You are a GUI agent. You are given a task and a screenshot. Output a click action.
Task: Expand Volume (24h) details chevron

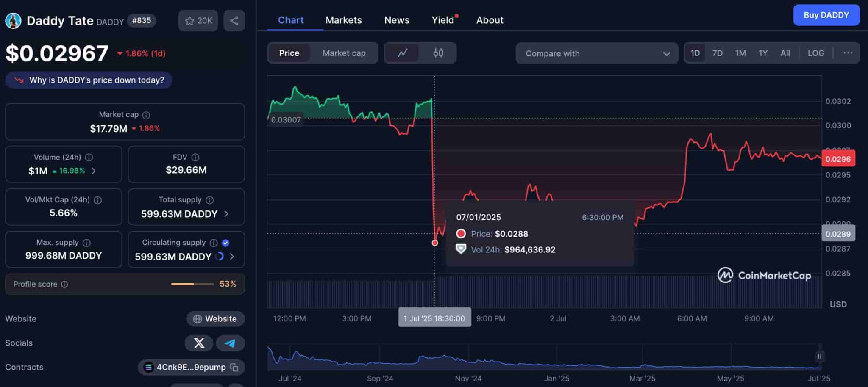(x=94, y=171)
